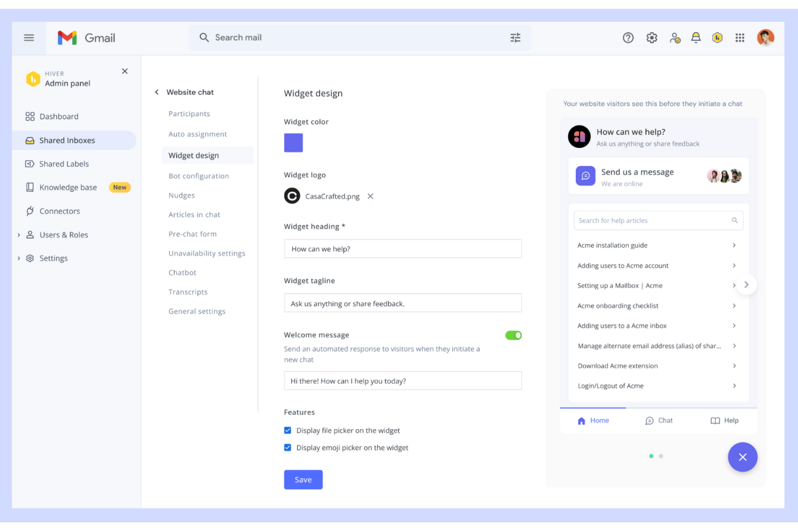Screen dimensions: 798x532
Task: Open the Connectors section
Action: [x=59, y=211]
